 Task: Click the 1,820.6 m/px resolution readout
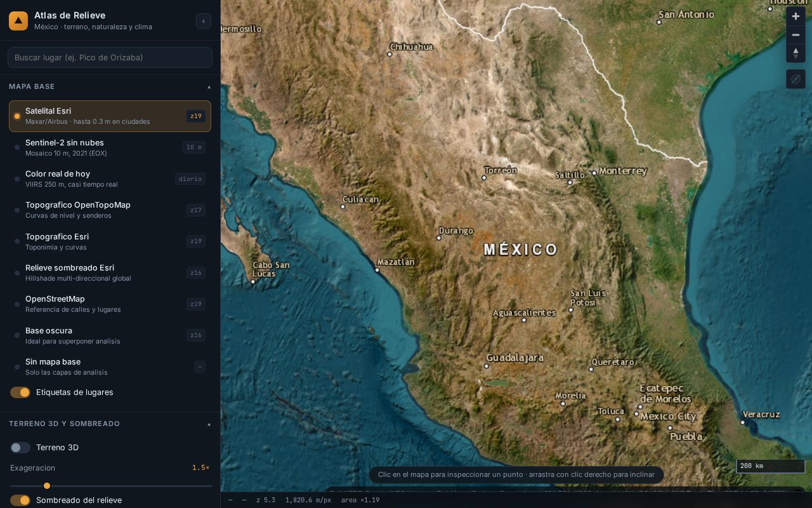tap(308, 500)
